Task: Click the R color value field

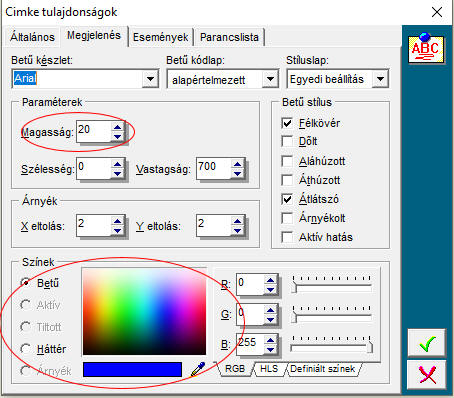Action: point(250,285)
